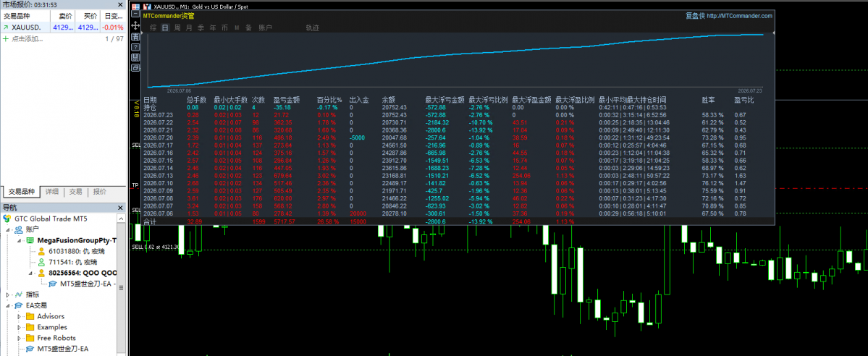This screenshot has height=356, width=868.
Task: Click 点击添加... to add a symbol
Action: click(x=28, y=39)
